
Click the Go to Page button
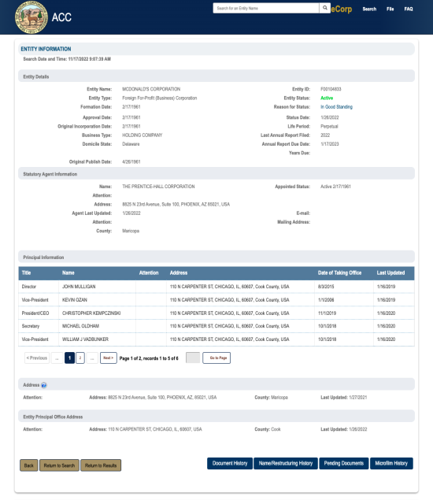216,358
